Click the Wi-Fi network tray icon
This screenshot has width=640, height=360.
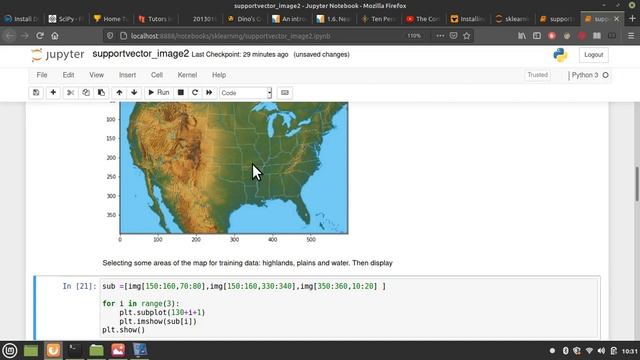coord(589,351)
